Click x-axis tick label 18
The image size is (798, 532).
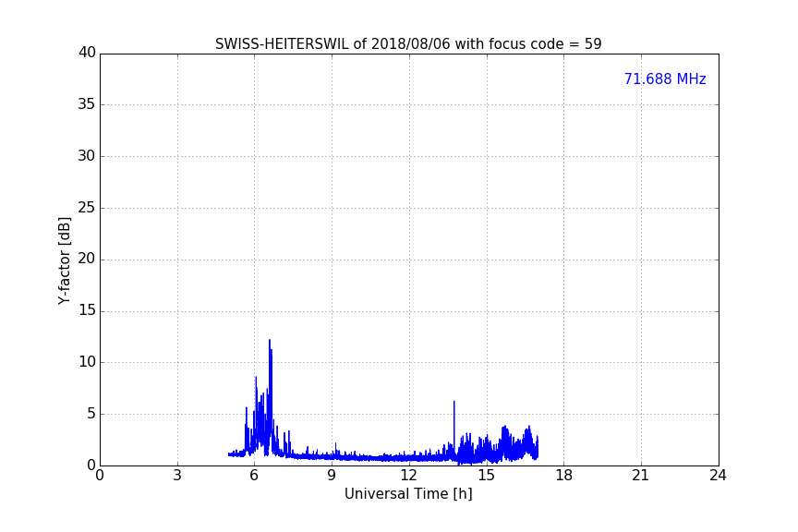tap(564, 476)
